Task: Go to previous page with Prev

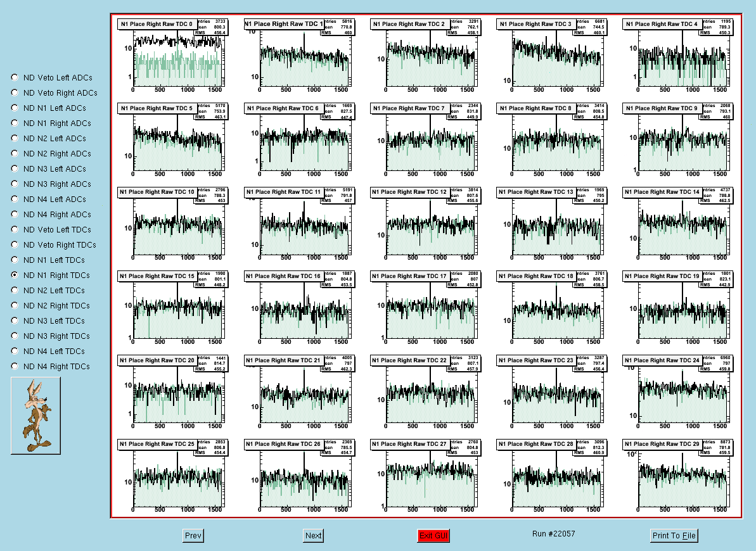Action: click(x=193, y=536)
